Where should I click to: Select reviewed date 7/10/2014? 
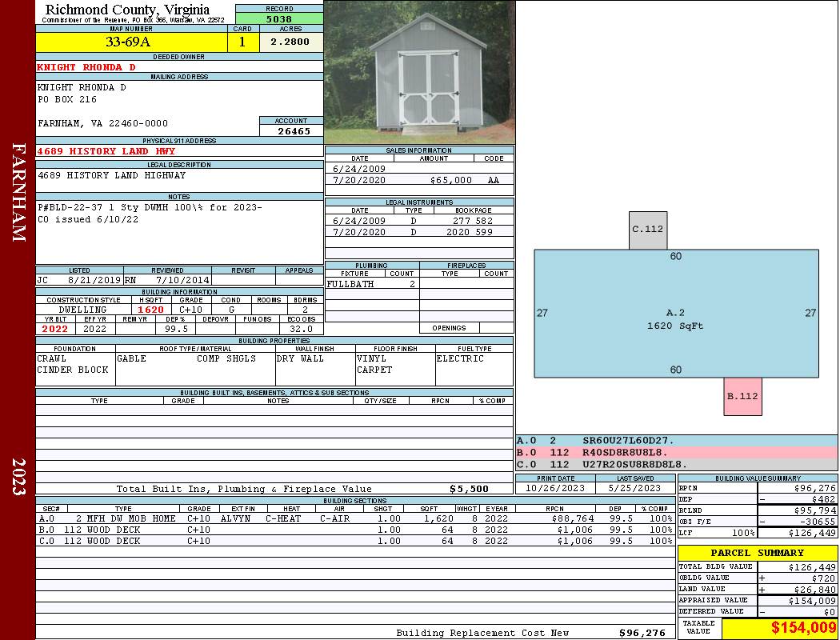(x=182, y=279)
